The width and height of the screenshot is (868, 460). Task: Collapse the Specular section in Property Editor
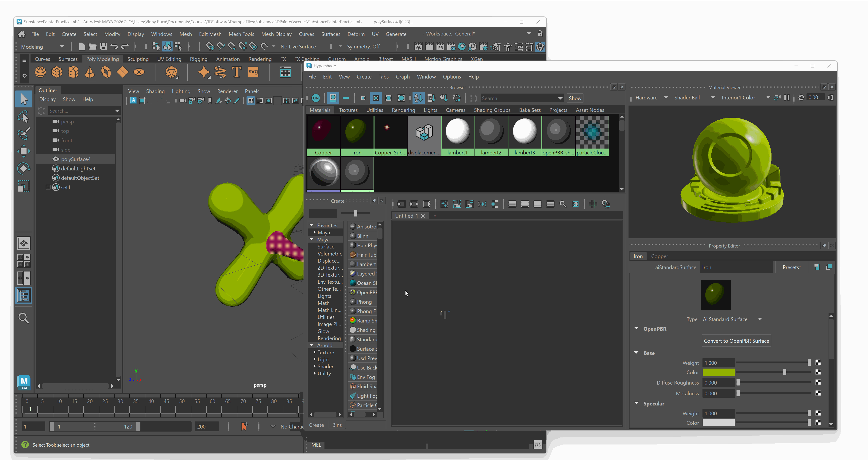click(637, 403)
